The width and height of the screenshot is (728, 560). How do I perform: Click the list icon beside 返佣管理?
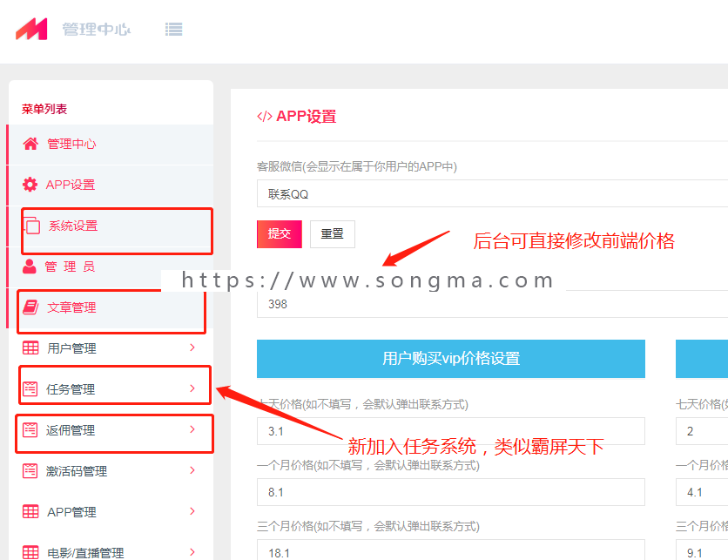point(30,430)
